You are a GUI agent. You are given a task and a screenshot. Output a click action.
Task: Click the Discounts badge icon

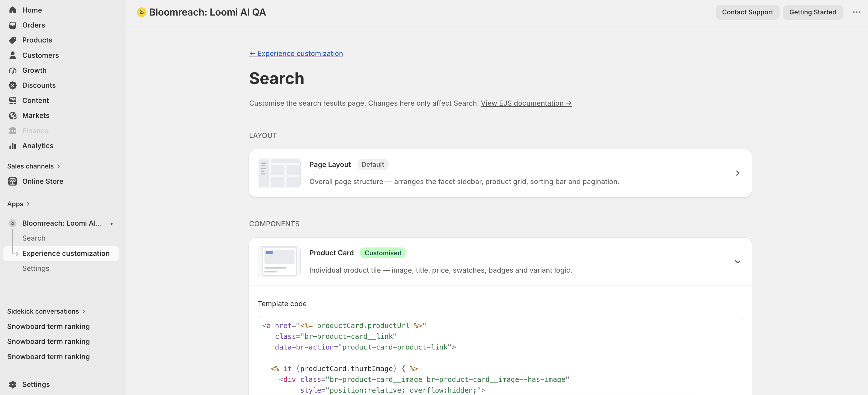(13, 85)
